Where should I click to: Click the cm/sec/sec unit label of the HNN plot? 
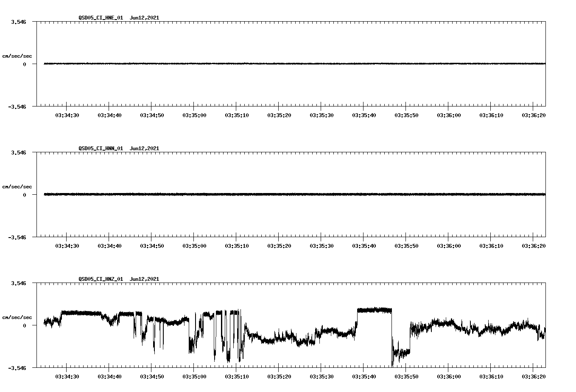point(17,187)
